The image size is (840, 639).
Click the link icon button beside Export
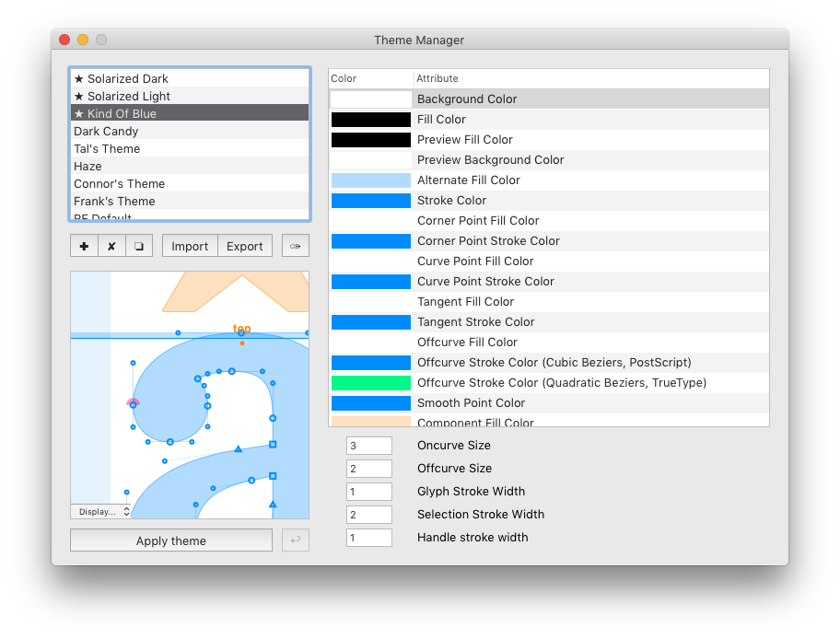pos(296,246)
